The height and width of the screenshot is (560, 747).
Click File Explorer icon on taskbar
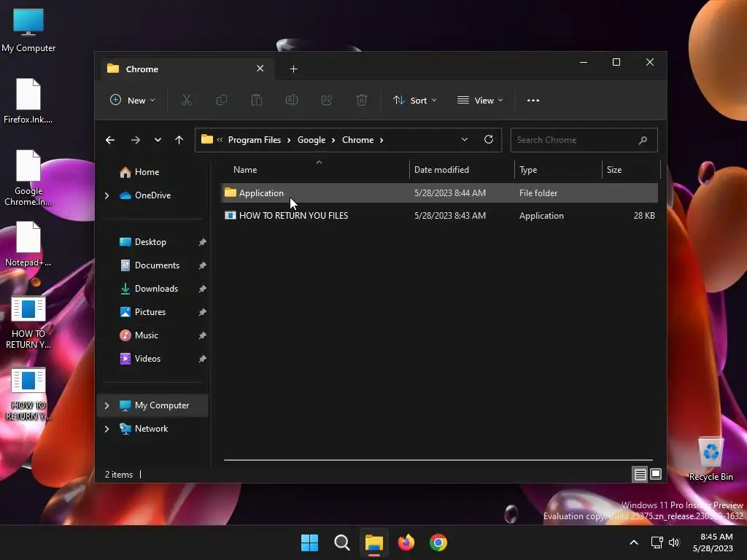point(374,542)
